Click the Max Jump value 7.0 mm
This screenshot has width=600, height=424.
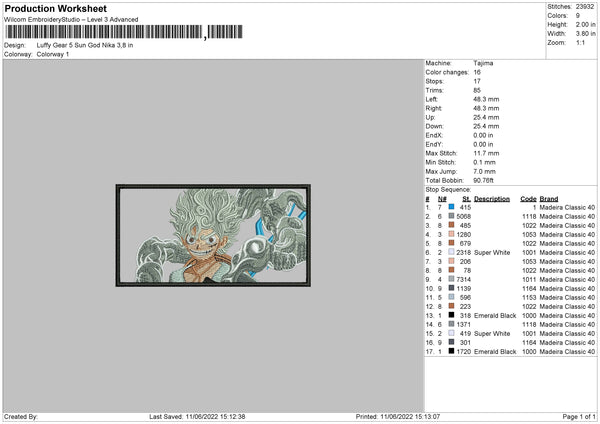484,171
